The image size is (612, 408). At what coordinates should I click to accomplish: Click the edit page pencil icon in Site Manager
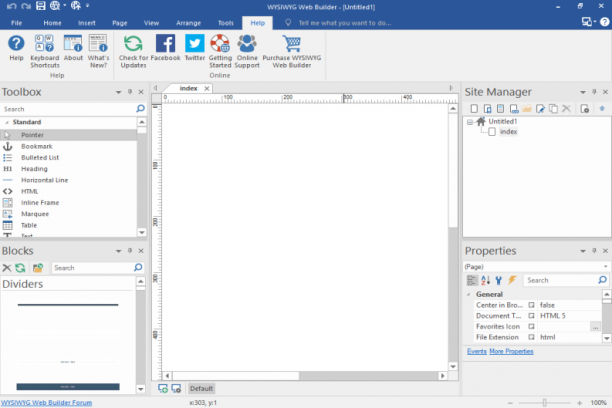point(540,109)
